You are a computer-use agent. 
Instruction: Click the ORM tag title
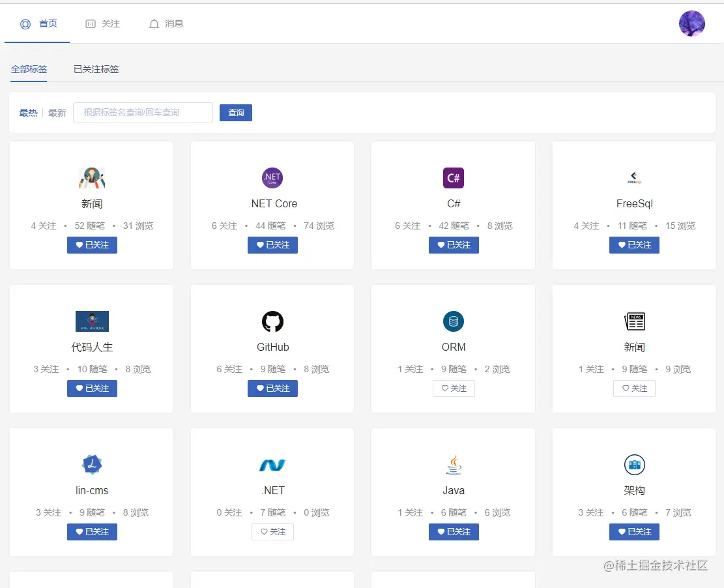click(454, 347)
